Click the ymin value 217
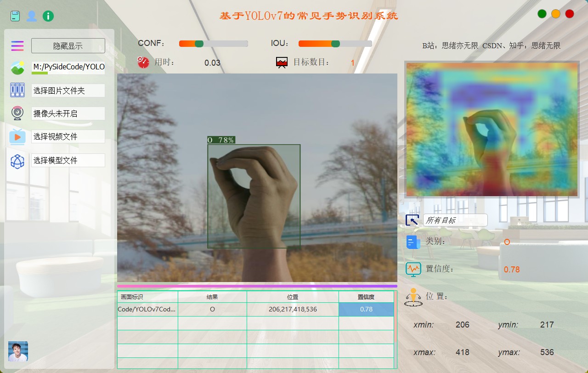The height and width of the screenshot is (373, 588). (547, 325)
